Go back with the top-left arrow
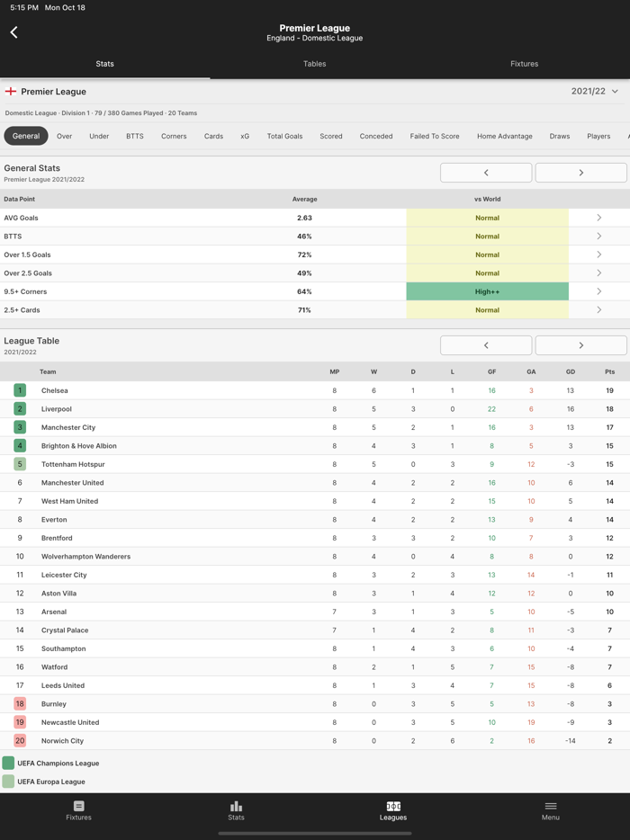 coord(13,32)
